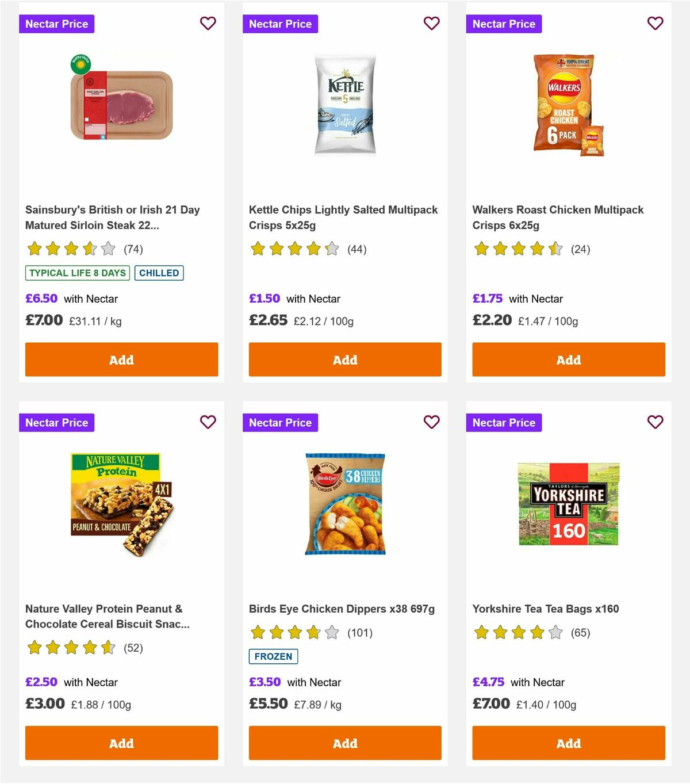Favourite the Yorkshire Tea Tea Bags

pyautogui.click(x=655, y=422)
